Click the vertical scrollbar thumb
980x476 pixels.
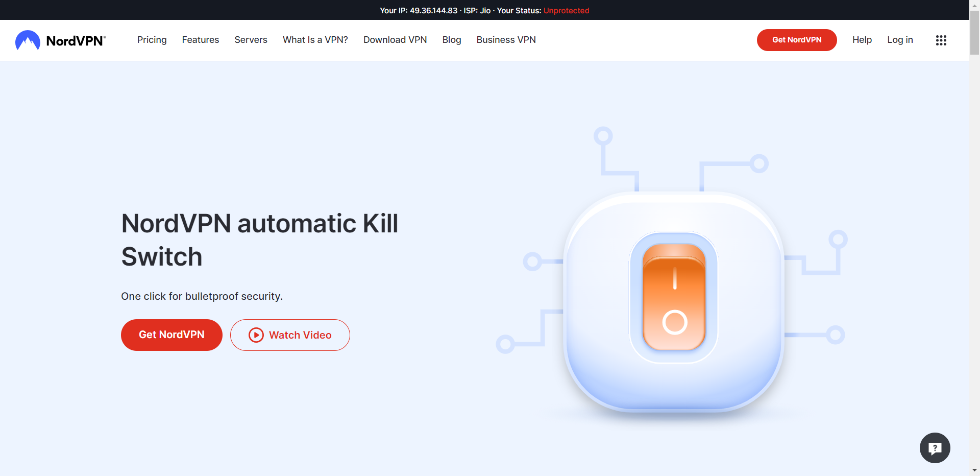(x=974, y=32)
